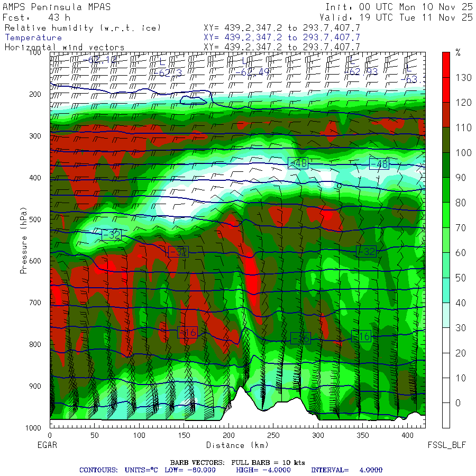Click the 'AMPS Peninsula MPAS' title text

click(x=57, y=7)
